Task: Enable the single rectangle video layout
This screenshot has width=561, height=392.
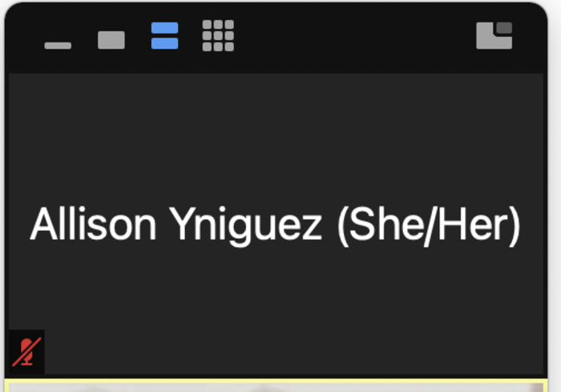Action: [111, 40]
